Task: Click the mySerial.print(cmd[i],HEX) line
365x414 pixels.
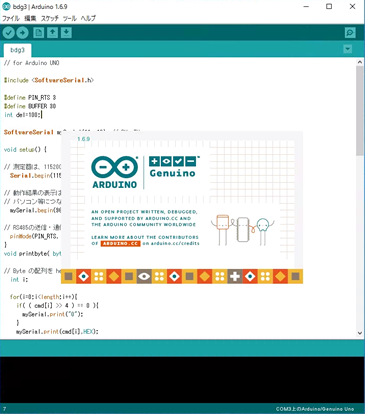Action: (x=57, y=331)
